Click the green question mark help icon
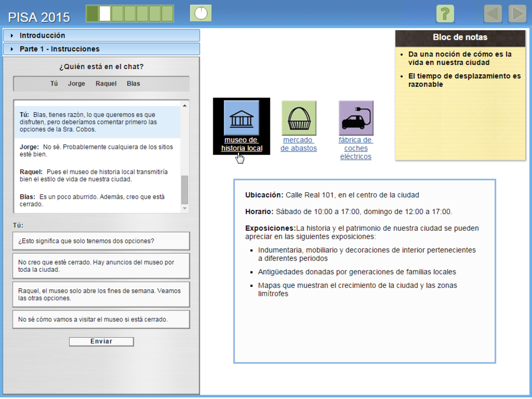The width and height of the screenshot is (532, 399). 445,13
